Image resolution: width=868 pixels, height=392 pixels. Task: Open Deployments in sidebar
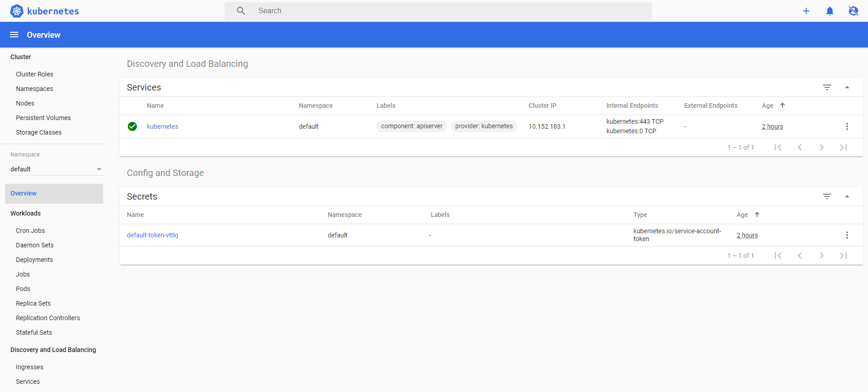tap(34, 260)
